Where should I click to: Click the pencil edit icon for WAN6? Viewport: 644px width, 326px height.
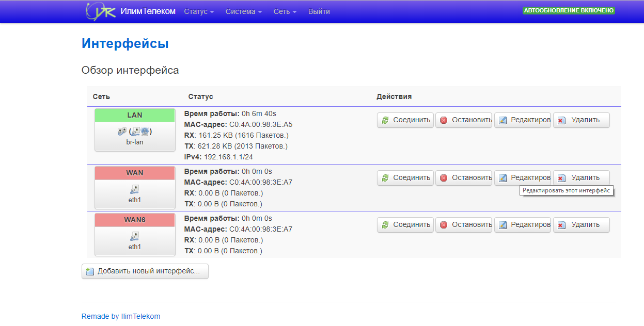[502, 225]
